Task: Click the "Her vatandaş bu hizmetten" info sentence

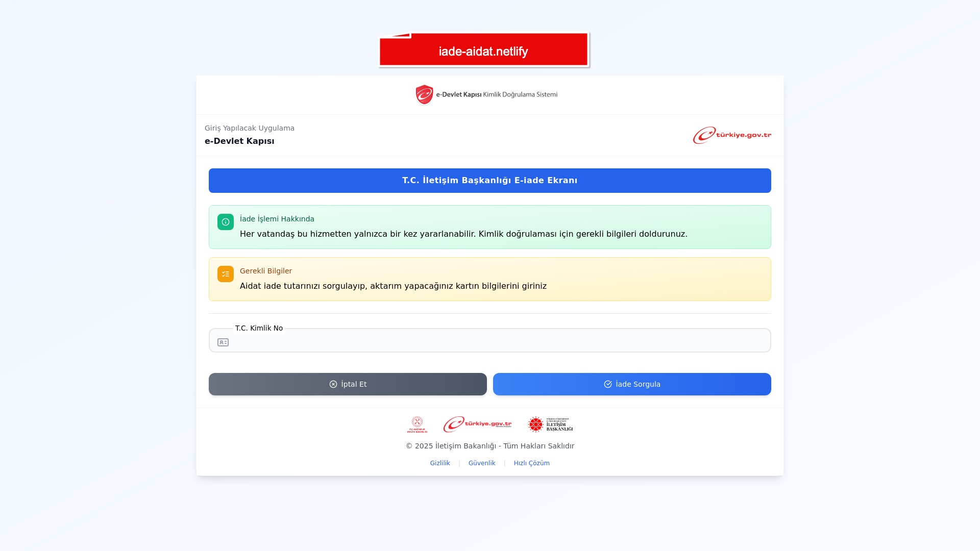Action: tap(463, 234)
